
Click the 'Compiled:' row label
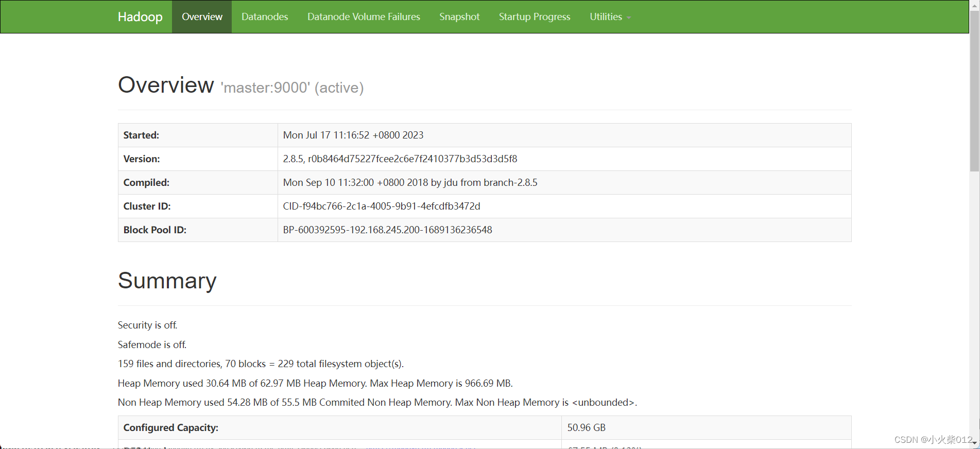pyautogui.click(x=146, y=182)
